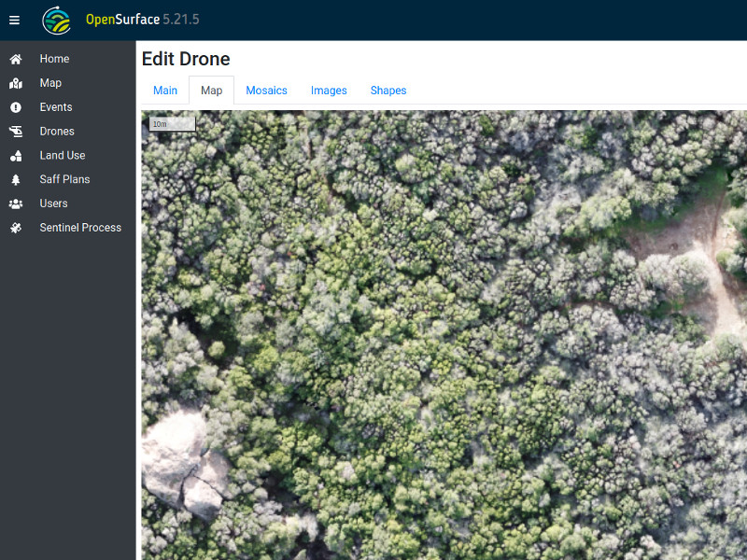Click the 10m map scale bar
The width and height of the screenshot is (747, 560).
point(172,124)
